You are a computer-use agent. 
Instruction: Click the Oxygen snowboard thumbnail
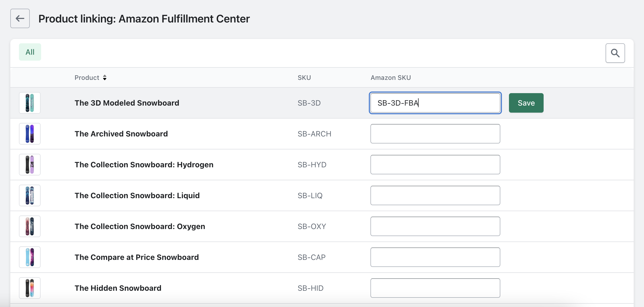(30, 226)
